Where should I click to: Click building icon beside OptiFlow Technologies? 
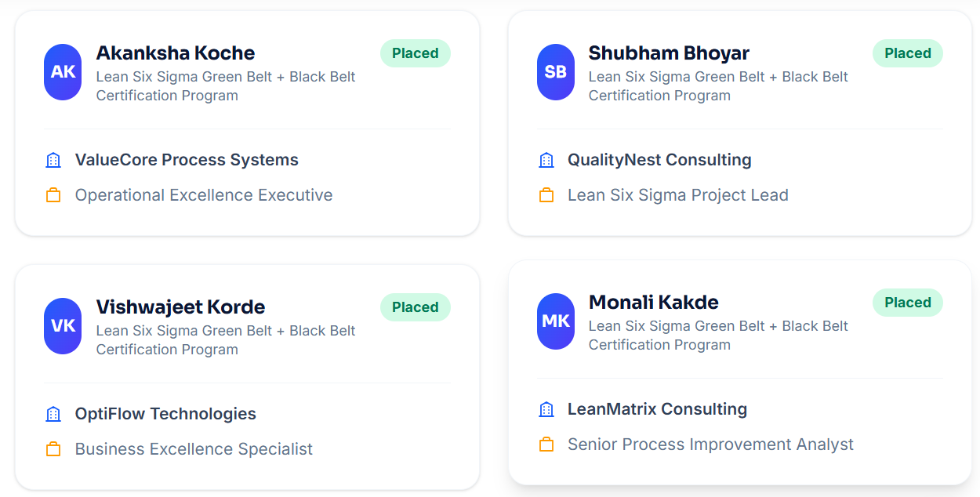53,414
